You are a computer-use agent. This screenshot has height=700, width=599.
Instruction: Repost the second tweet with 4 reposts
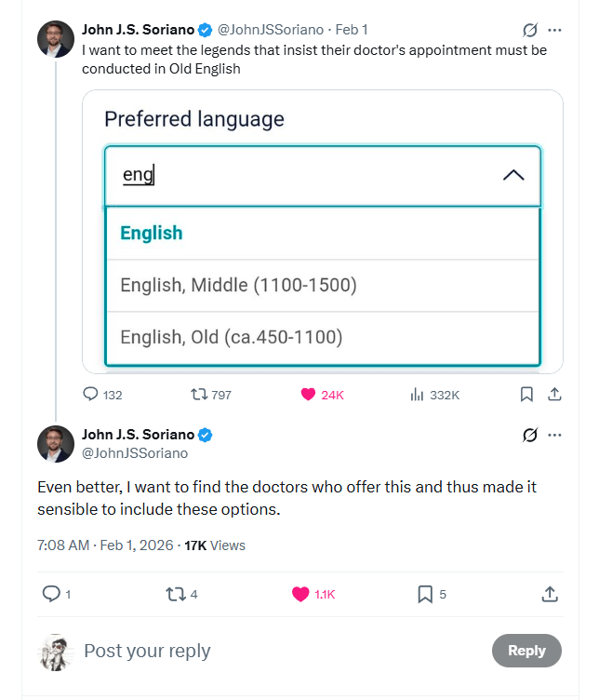[x=174, y=594]
